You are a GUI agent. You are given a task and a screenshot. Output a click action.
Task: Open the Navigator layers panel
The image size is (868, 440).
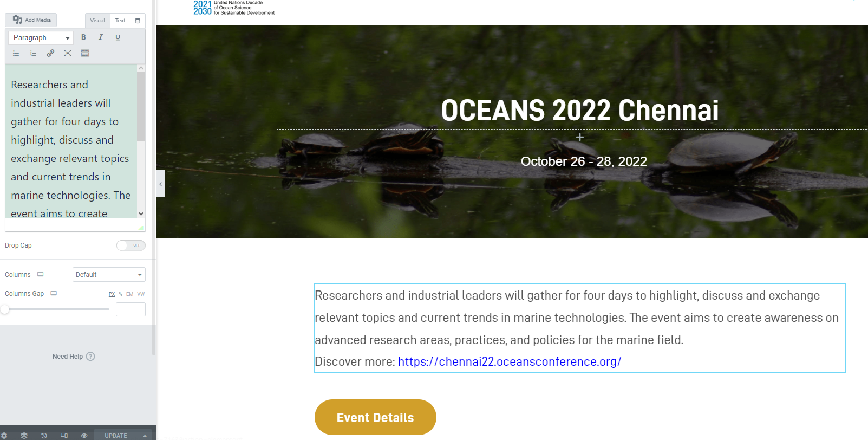point(24,435)
